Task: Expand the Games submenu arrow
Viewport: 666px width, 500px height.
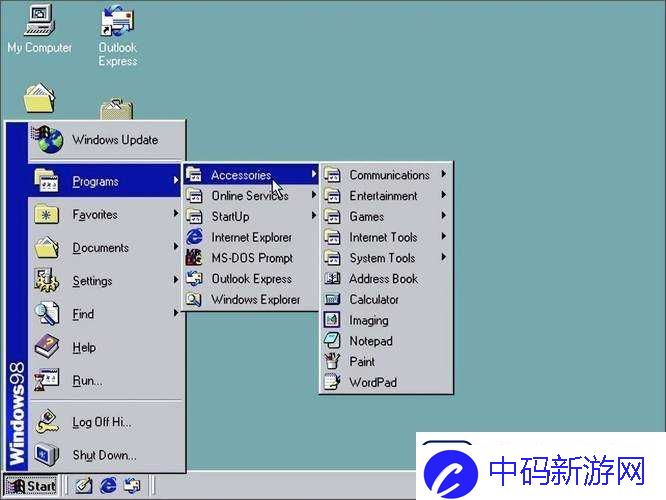Action: point(443,215)
